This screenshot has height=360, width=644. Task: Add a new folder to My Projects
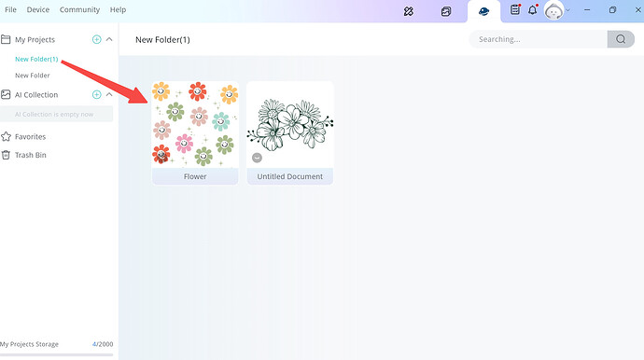[x=96, y=39]
